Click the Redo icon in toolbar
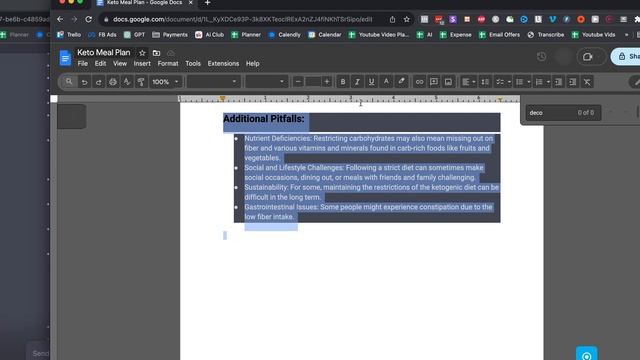Image resolution: width=640 pixels, height=360 pixels. click(98, 82)
